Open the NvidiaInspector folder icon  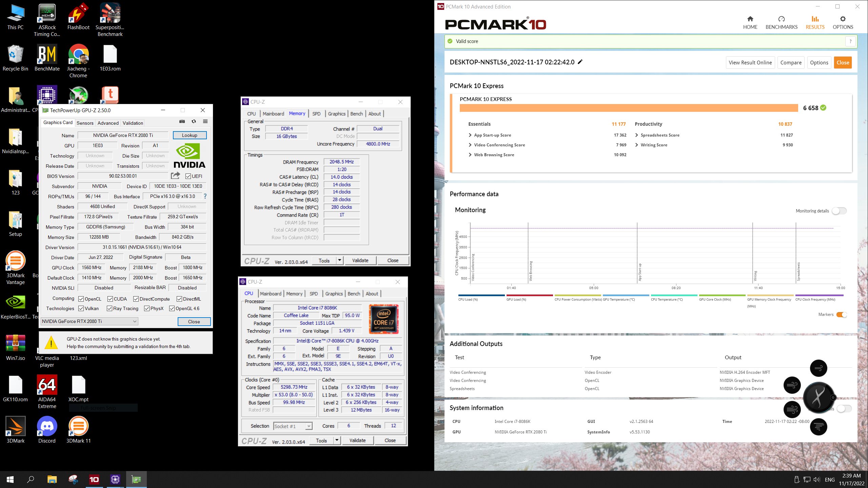pos(16,141)
